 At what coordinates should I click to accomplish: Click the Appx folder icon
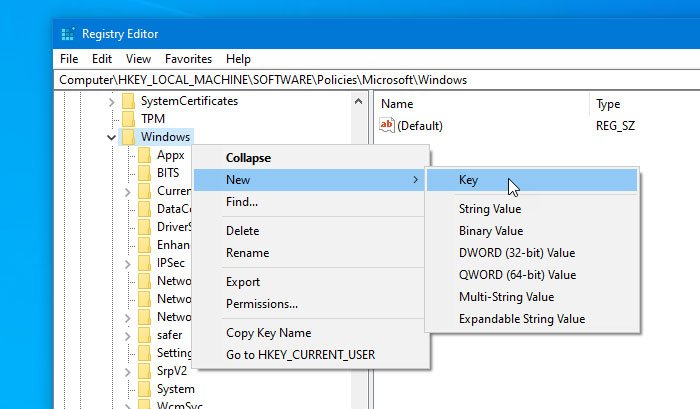(144, 155)
